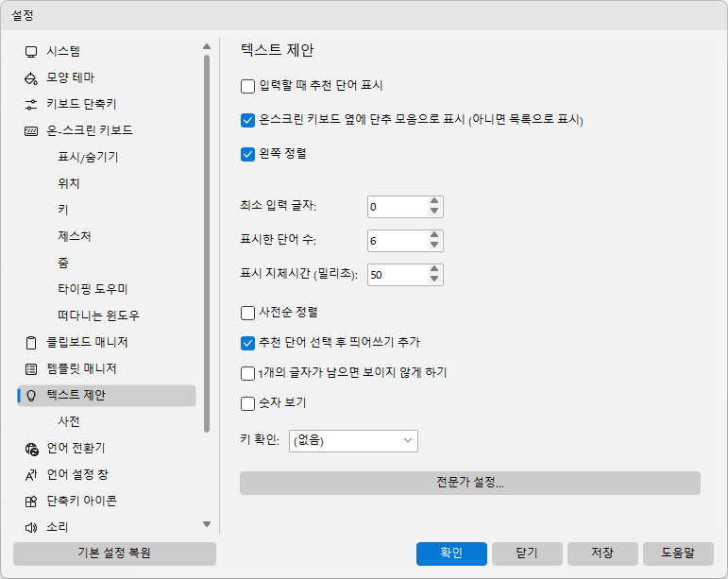The height and width of the screenshot is (579, 728).
Task: Click the 온-스크린 키보드 keyboard icon
Action: click(31, 131)
